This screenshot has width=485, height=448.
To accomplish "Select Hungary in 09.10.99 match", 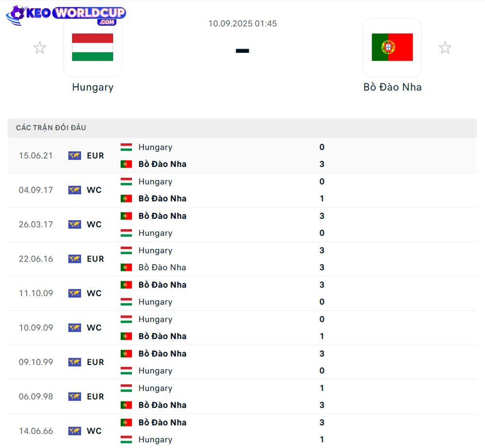I will [155, 371].
